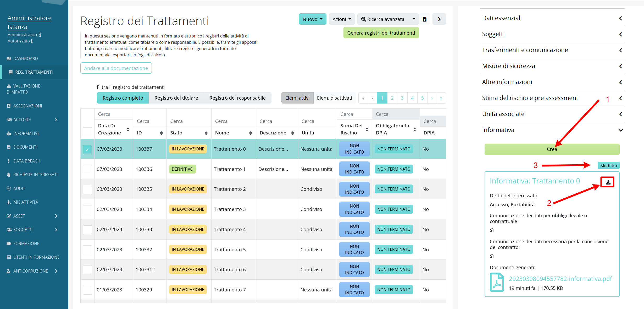The height and width of the screenshot is (309, 644).
Task: Collapse the Informativa section
Action: point(552,130)
